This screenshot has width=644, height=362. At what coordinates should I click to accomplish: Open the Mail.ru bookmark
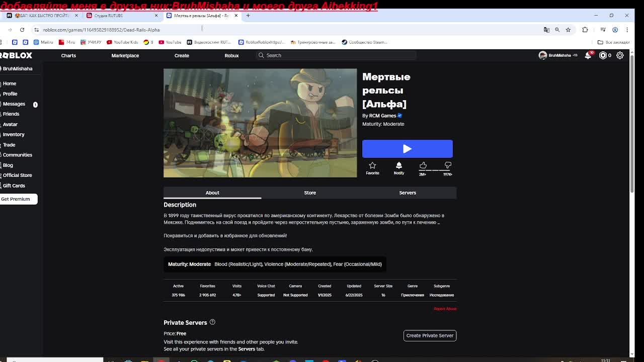[x=43, y=42]
